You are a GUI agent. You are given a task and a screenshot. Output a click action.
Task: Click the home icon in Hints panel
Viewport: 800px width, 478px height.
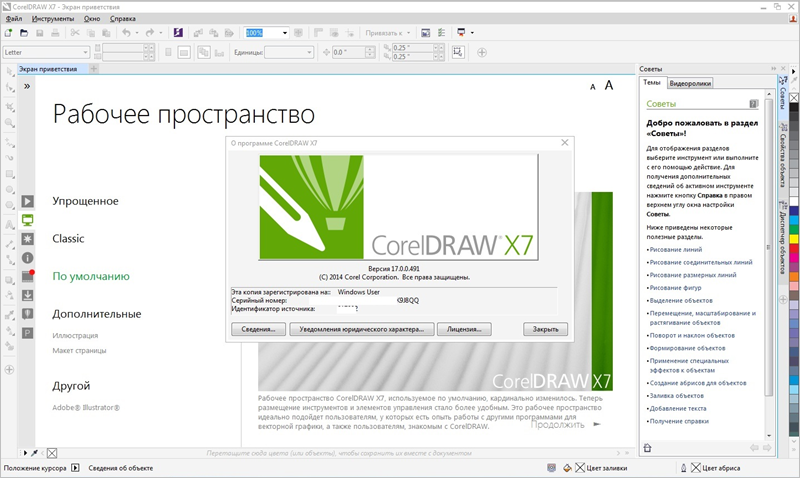(x=647, y=448)
